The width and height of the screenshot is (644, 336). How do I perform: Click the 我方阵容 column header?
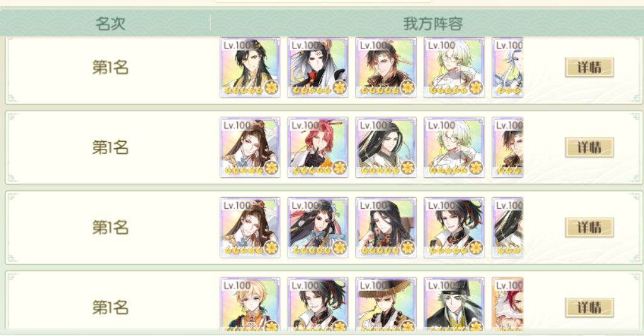[433, 23]
